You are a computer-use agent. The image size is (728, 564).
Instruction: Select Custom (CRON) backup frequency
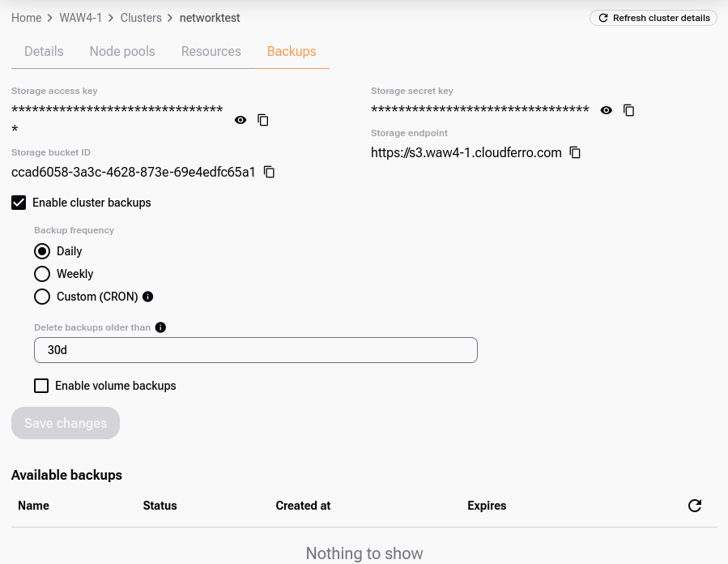pyautogui.click(x=42, y=297)
